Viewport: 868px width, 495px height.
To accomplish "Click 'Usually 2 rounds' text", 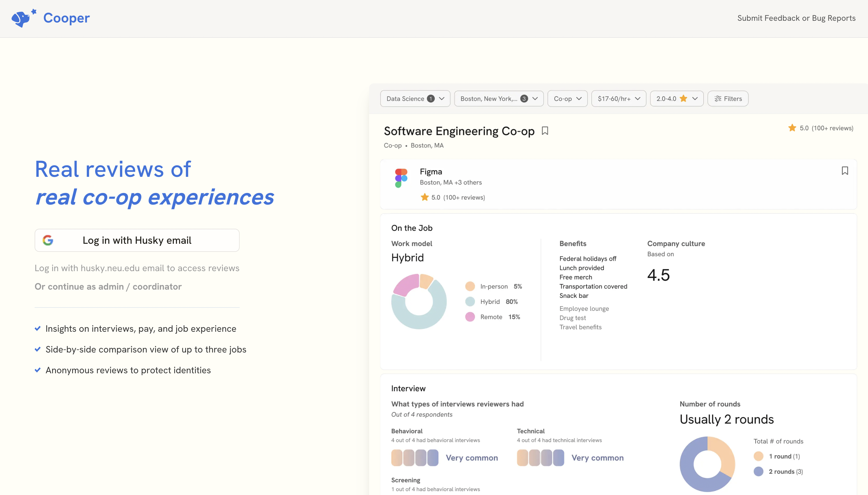I will [x=727, y=419].
